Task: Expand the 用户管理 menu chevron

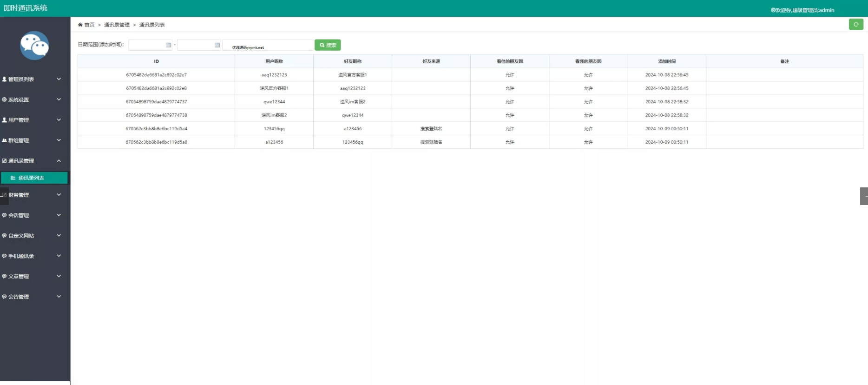Action: [59, 120]
